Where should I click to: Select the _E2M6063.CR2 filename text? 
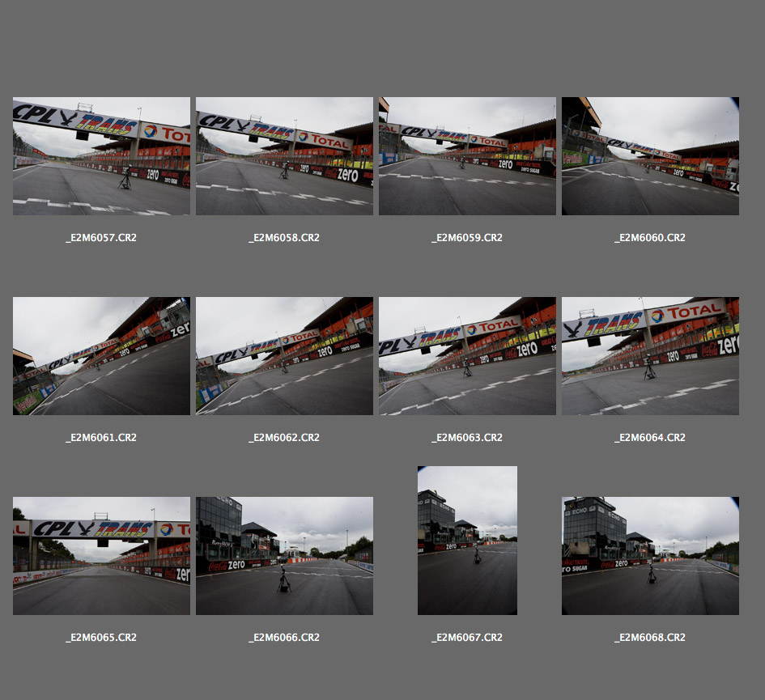click(467, 438)
